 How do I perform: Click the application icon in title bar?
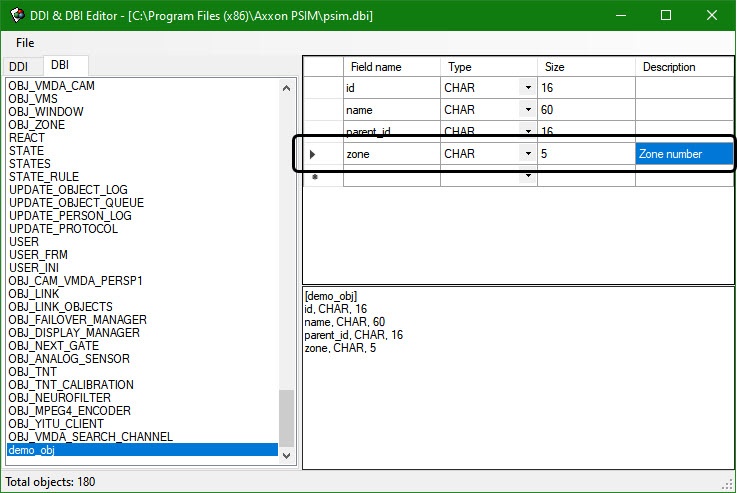(16, 15)
